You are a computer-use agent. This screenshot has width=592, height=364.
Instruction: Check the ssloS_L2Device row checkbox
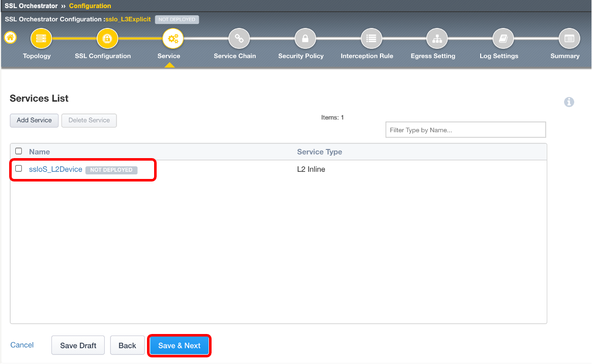(18, 169)
